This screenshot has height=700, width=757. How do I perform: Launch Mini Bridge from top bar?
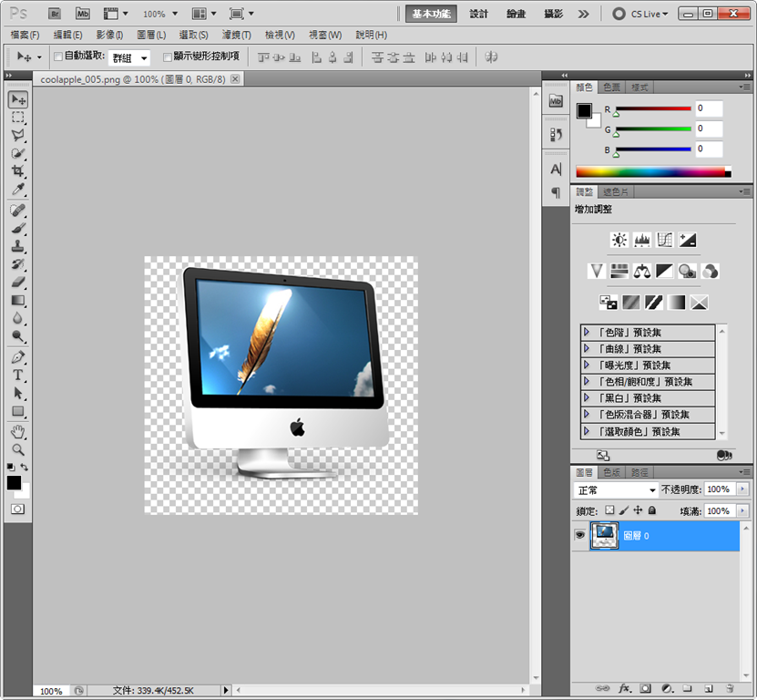coord(83,14)
